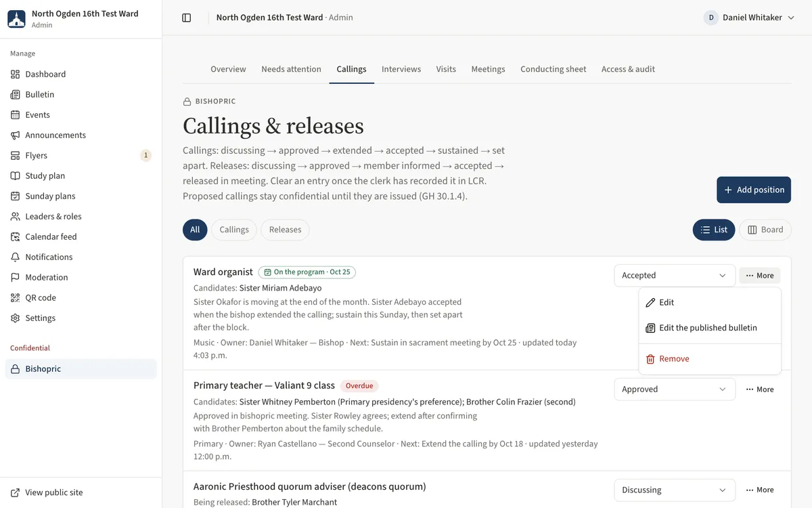Open the Daniel Whitaker user menu

(x=749, y=18)
